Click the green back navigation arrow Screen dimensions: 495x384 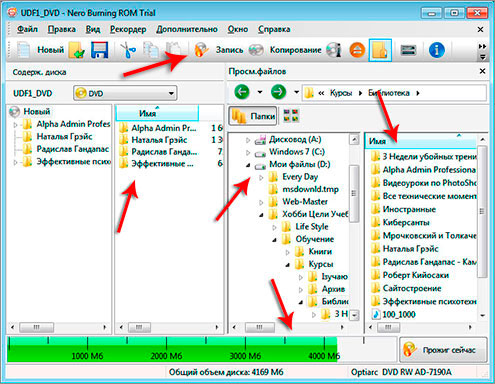pyautogui.click(x=242, y=92)
